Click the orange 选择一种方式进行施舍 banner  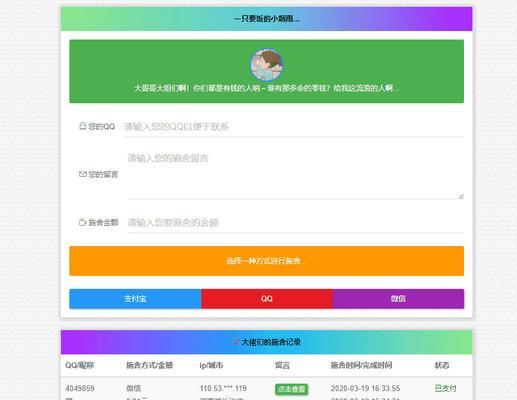point(267,261)
